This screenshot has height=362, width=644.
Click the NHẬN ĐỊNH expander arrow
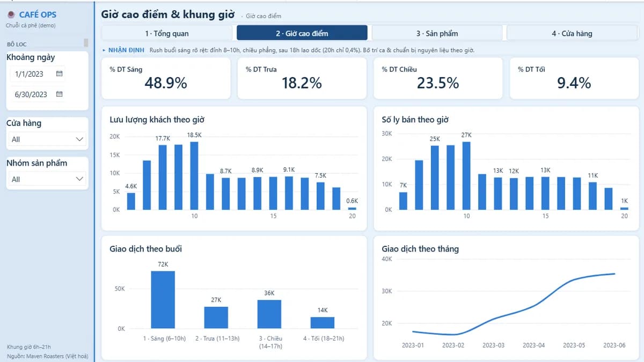[x=104, y=50]
